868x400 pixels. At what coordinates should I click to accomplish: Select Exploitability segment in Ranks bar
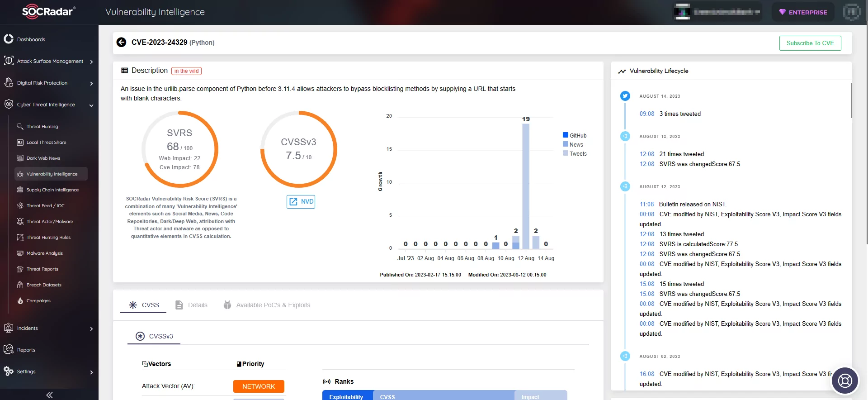(347, 395)
